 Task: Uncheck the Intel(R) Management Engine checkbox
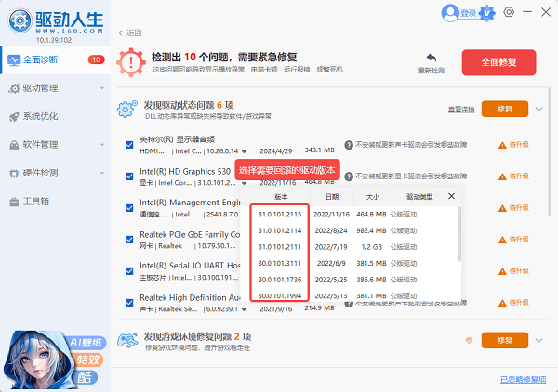click(x=129, y=208)
